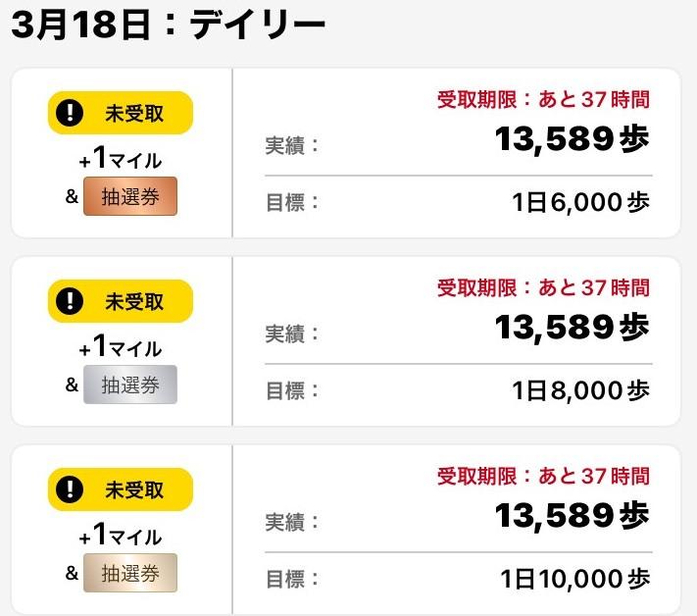697x616 pixels.
Task: Tap the 1日10,000歩 target value
Action: click(573, 579)
